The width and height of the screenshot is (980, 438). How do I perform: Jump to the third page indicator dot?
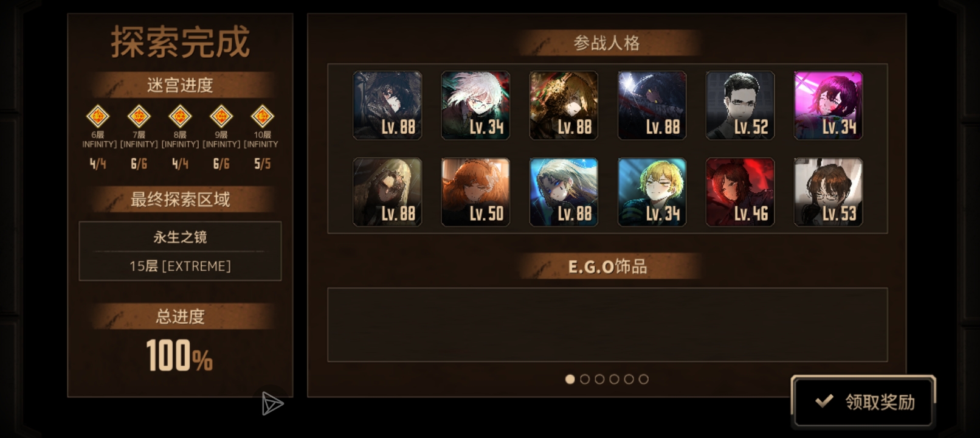[599, 379]
